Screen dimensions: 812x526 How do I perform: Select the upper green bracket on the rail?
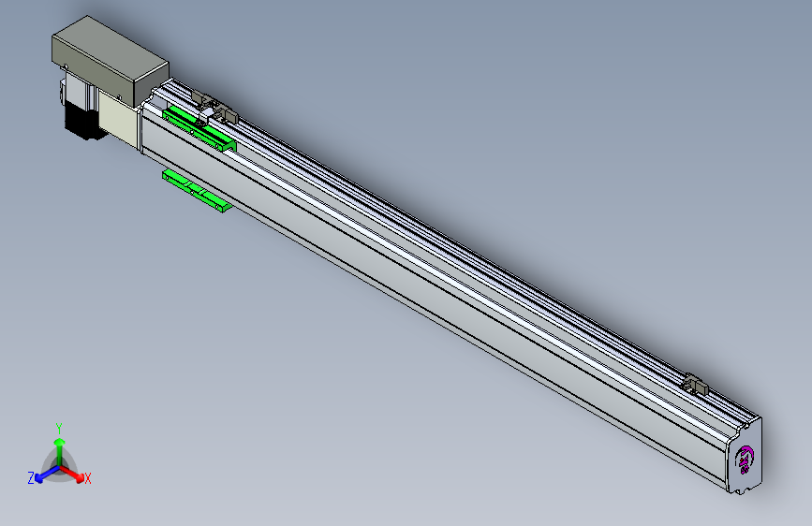click(x=199, y=129)
